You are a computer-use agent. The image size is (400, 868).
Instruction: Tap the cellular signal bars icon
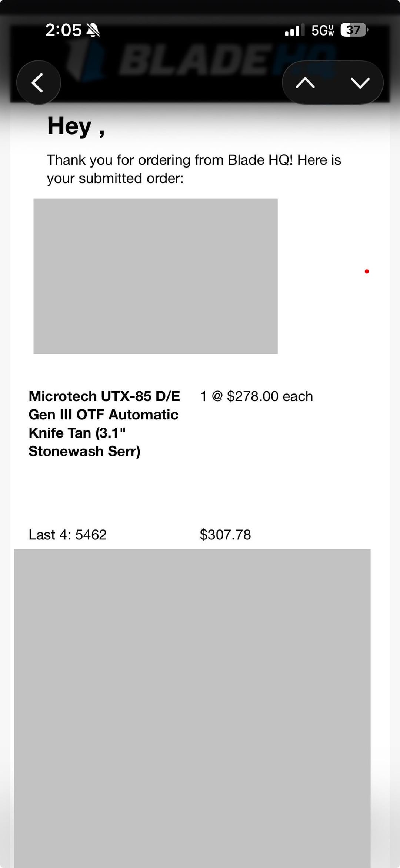tap(294, 30)
